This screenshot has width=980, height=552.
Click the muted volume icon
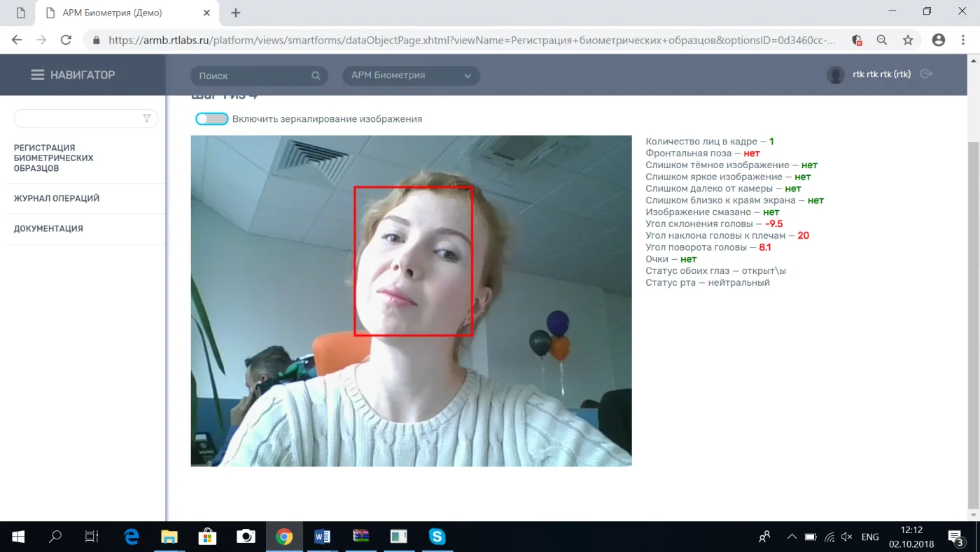[x=847, y=537]
